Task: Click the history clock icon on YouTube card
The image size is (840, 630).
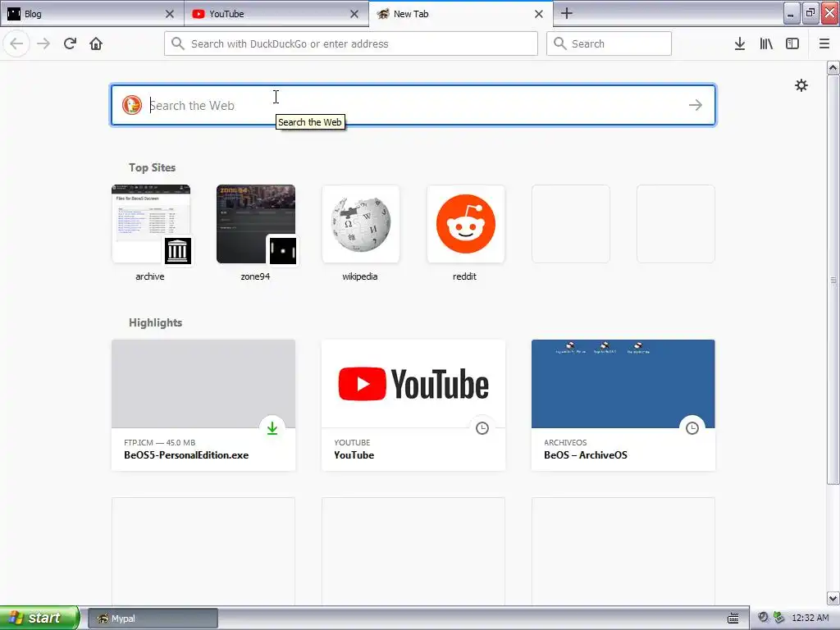Action: click(482, 428)
